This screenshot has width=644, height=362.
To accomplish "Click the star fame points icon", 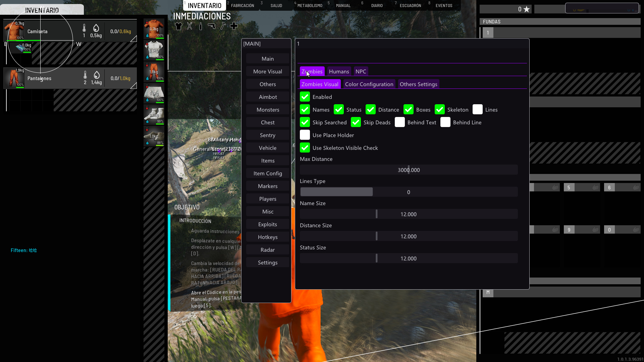I will (x=527, y=9).
